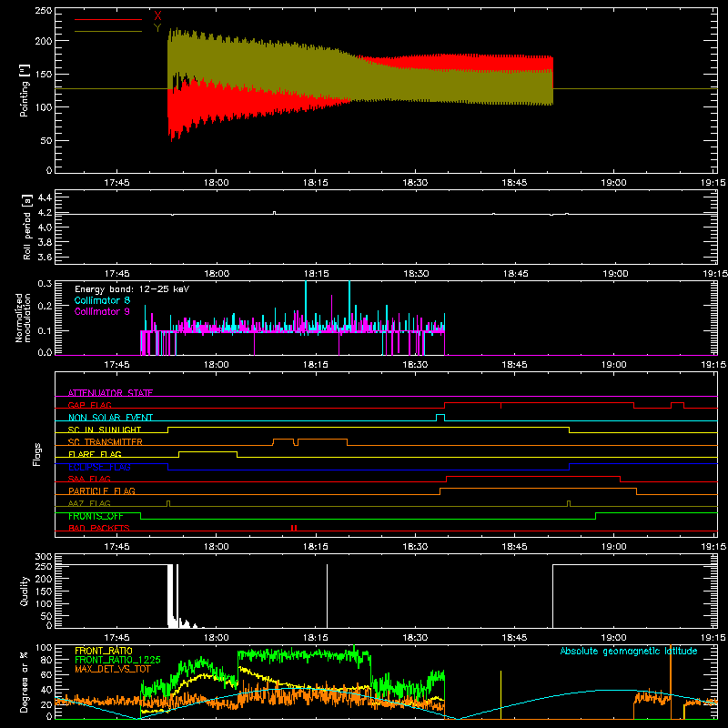The height and width of the screenshot is (728, 728).
Task: Click the FLARE_FLAG label
Action: tap(95, 454)
